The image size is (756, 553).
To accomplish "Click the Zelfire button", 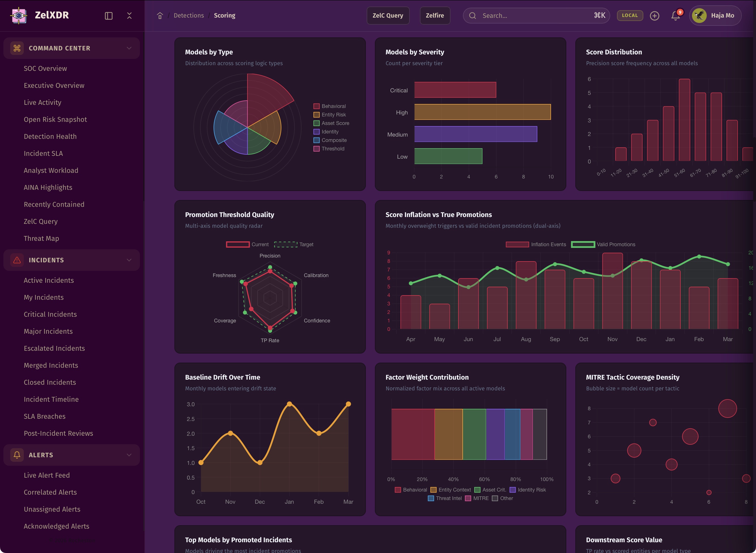I will click(x=435, y=15).
